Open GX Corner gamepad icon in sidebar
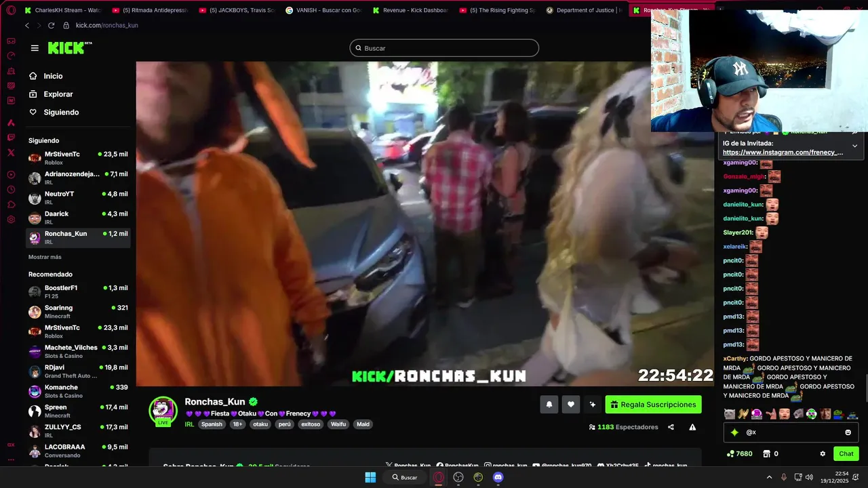Viewport: 868px width, 488px height. [x=11, y=41]
